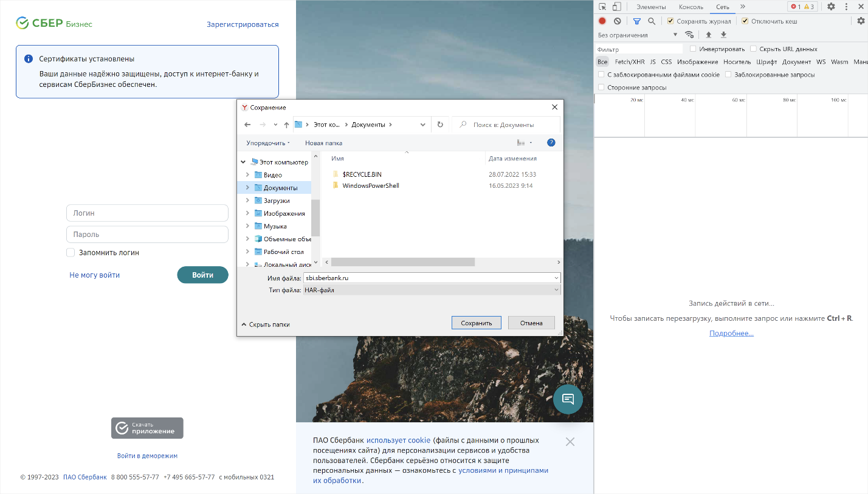Expand the address bar history dropdown
Screen dimensions: 868x494
(423, 125)
